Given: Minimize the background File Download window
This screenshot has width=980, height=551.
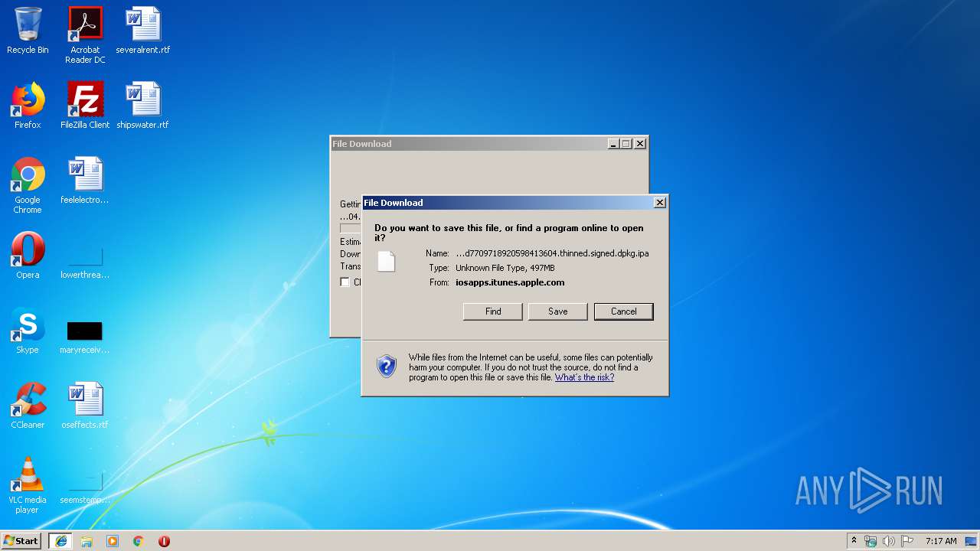Looking at the screenshot, I should [613, 144].
